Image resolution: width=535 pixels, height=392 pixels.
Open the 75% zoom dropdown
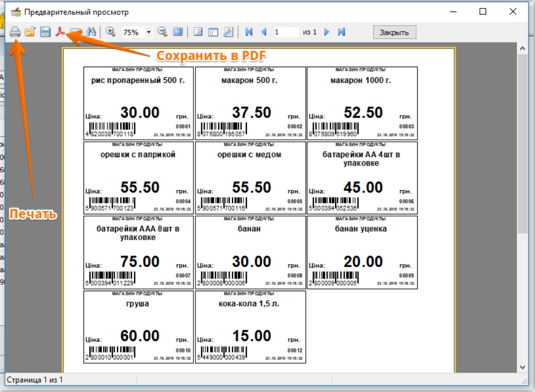pos(149,33)
